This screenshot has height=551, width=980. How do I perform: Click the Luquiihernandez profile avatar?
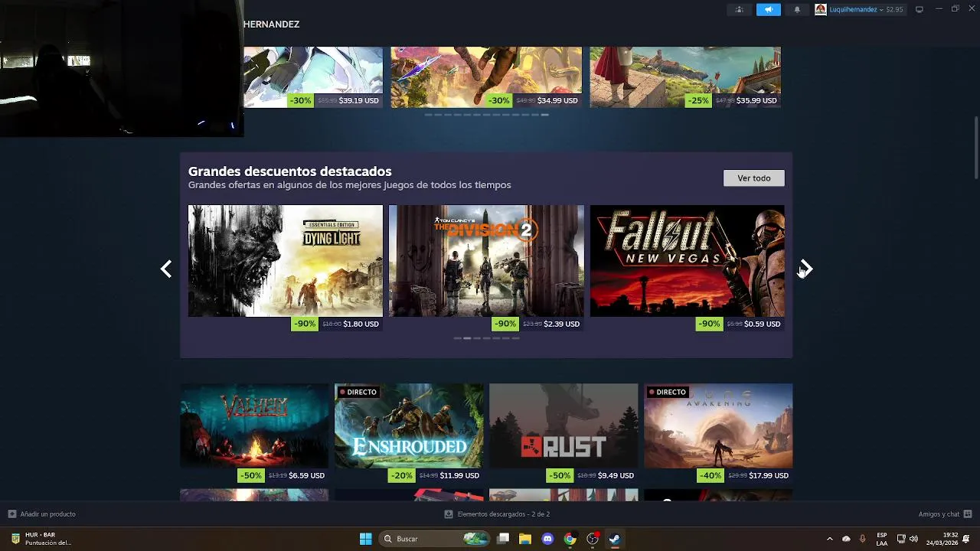(x=821, y=9)
